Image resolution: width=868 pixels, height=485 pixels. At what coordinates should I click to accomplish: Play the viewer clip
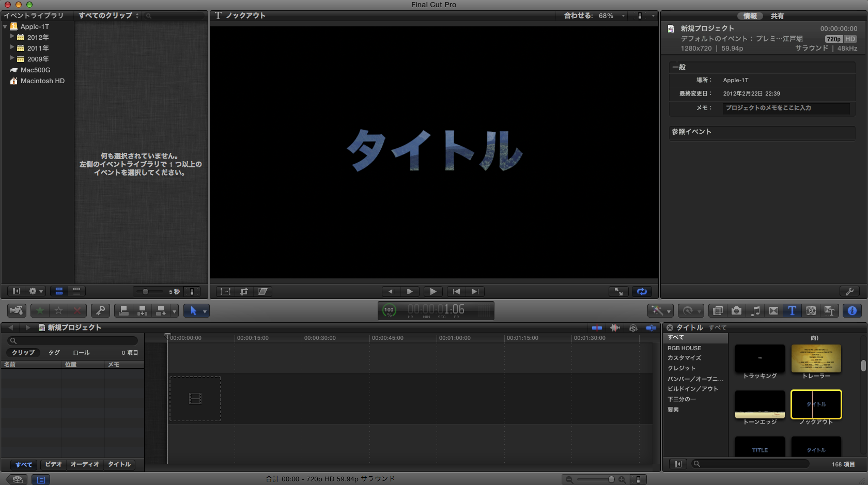(433, 291)
